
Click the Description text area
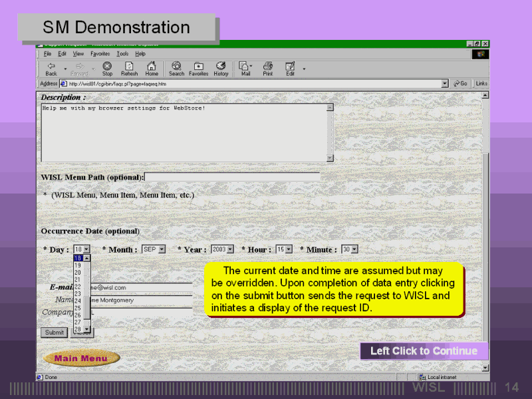[x=183, y=132]
